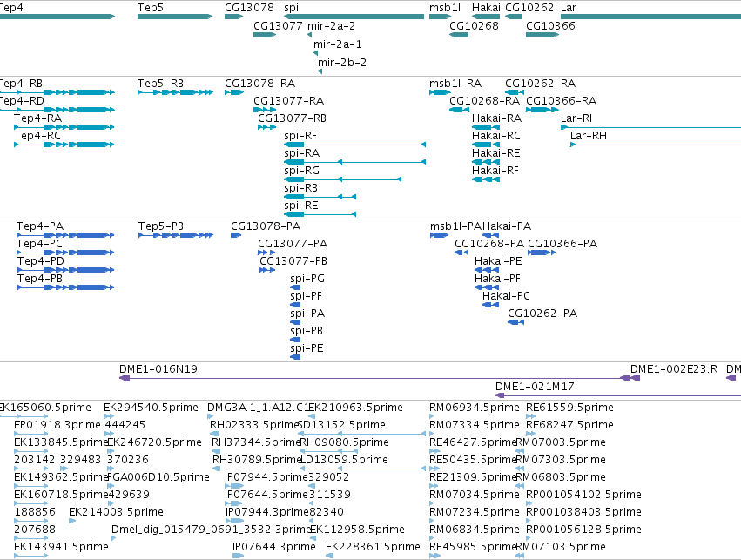Viewport: 741px width, 560px height.
Task: Select the Lar gene label
Action: pos(569,8)
